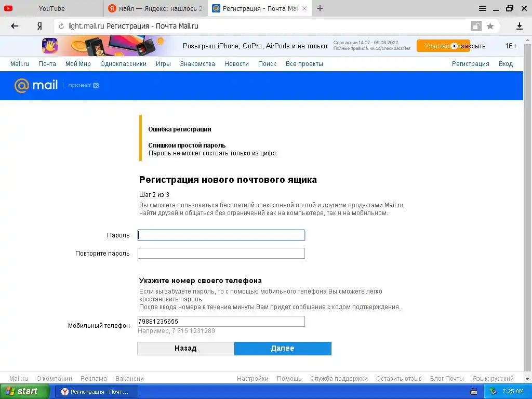Click the address bar URL text
532x399 pixels.
coord(134,26)
